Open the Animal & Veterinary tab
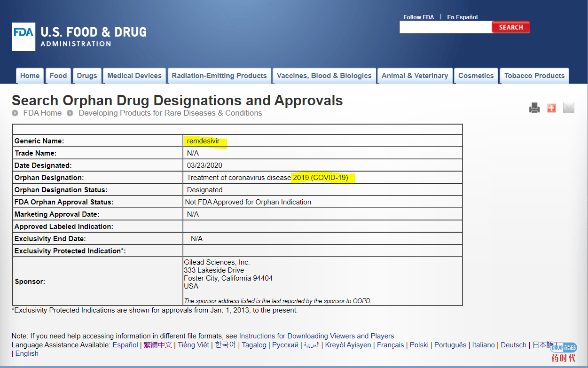Viewport: 588px width, 368px height. tap(415, 76)
